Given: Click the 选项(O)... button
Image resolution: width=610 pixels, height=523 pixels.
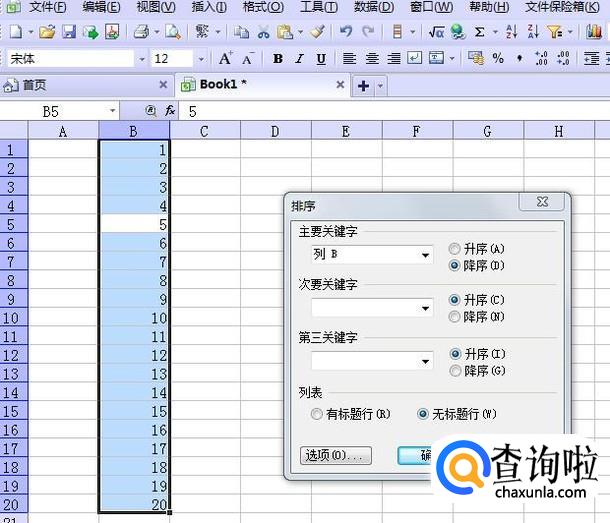Looking at the screenshot, I should tap(336, 455).
